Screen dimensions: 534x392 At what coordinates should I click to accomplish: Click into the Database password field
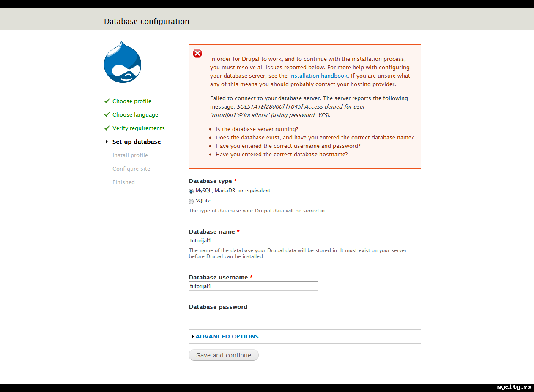(253, 316)
